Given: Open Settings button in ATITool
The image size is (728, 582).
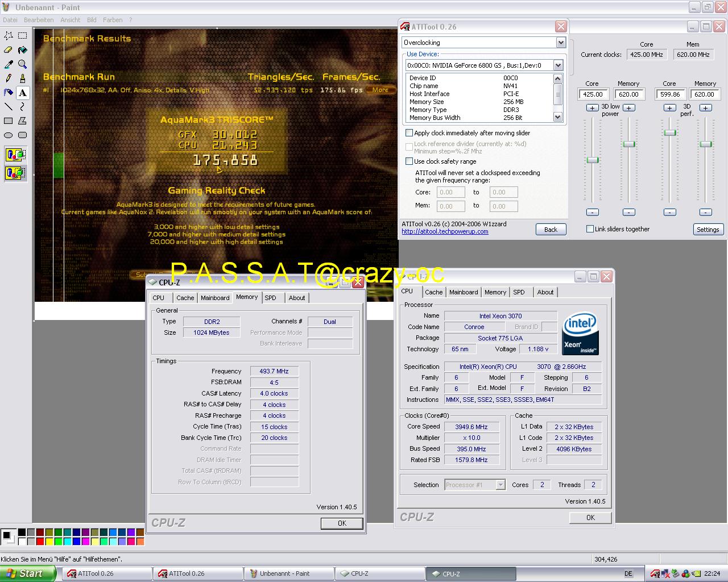Looking at the screenshot, I should tap(708, 230).
